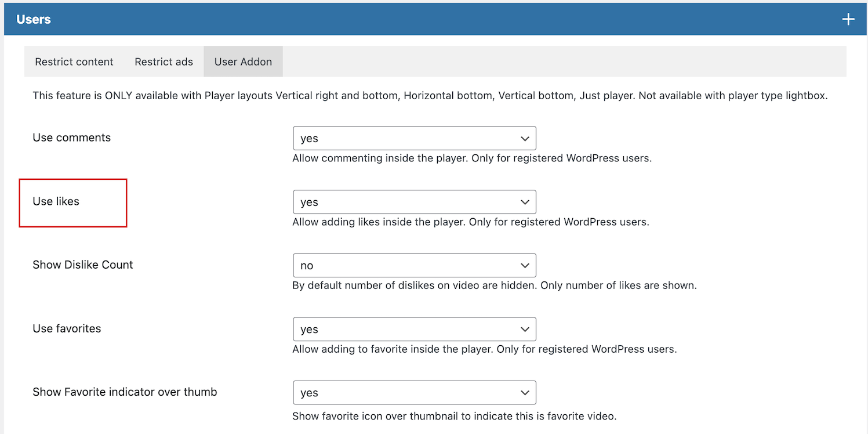Click the 'Allow adding to favorite' description

484,349
